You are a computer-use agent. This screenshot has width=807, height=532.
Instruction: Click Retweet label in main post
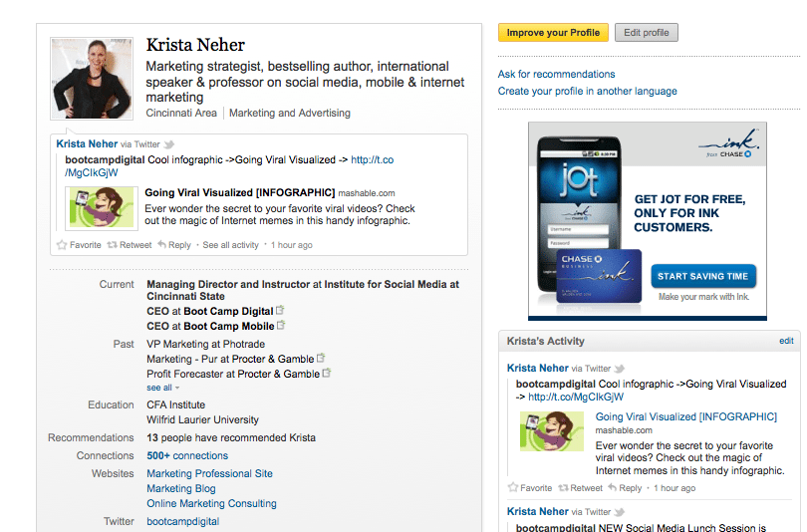135,245
